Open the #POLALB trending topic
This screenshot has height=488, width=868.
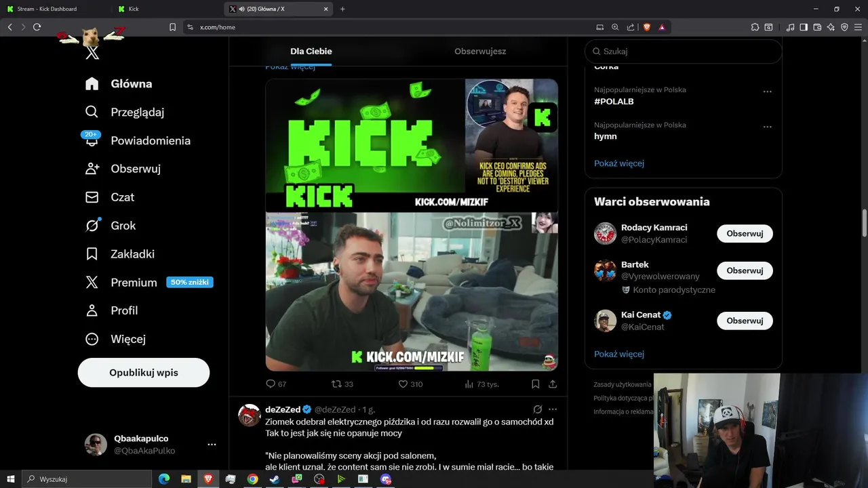(614, 102)
